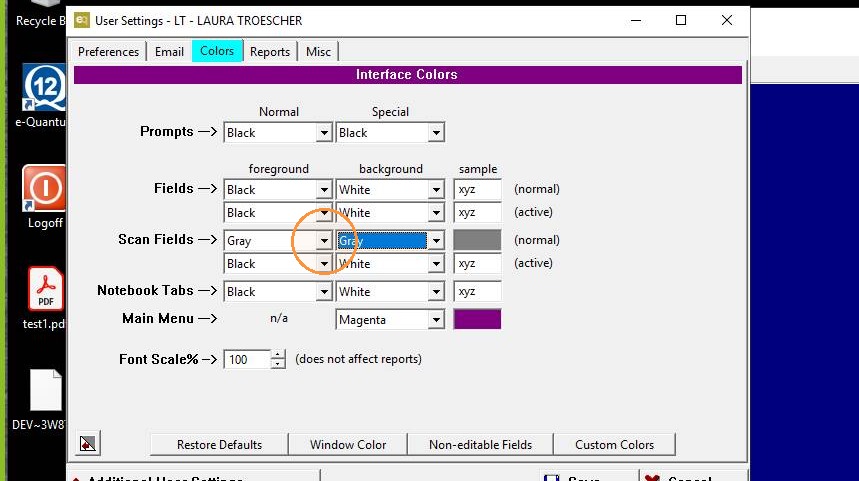Click the Fields active xyz sample box

pos(477,213)
